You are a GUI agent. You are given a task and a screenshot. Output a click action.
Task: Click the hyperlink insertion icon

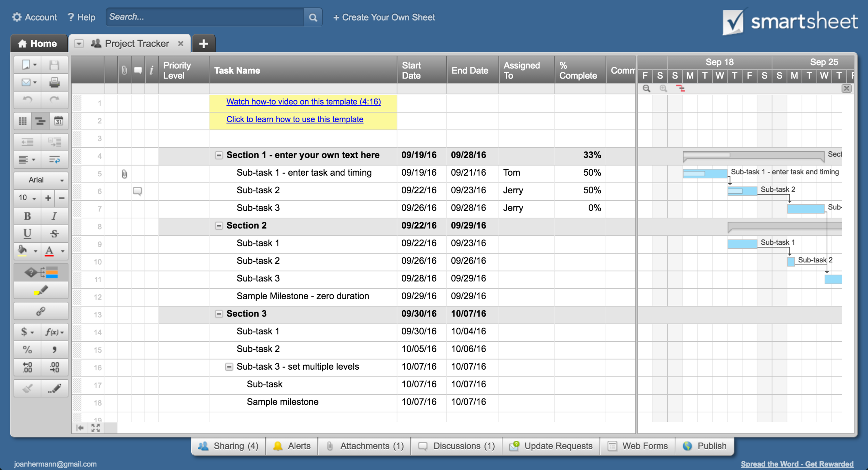41,311
